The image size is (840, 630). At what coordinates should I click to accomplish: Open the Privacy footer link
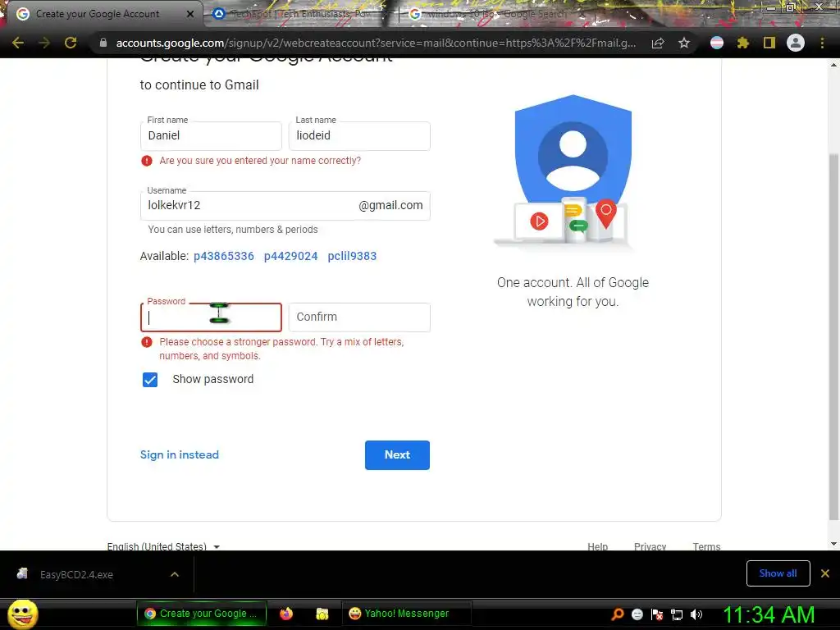[x=650, y=546]
